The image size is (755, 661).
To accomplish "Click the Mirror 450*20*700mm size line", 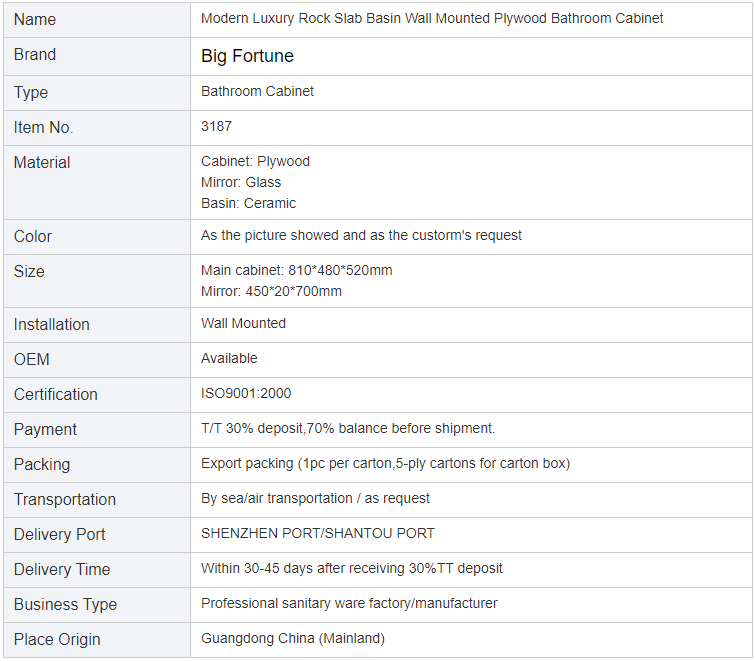I will [271, 291].
